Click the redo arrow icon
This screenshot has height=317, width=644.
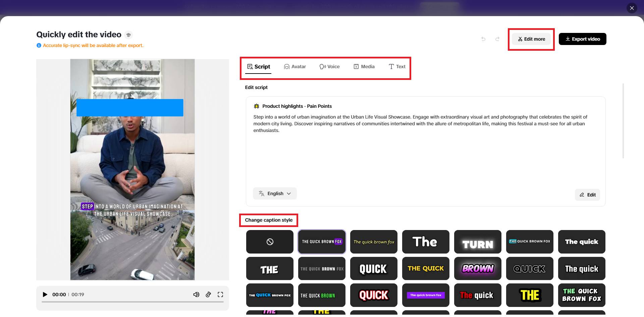pyautogui.click(x=497, y=39)
